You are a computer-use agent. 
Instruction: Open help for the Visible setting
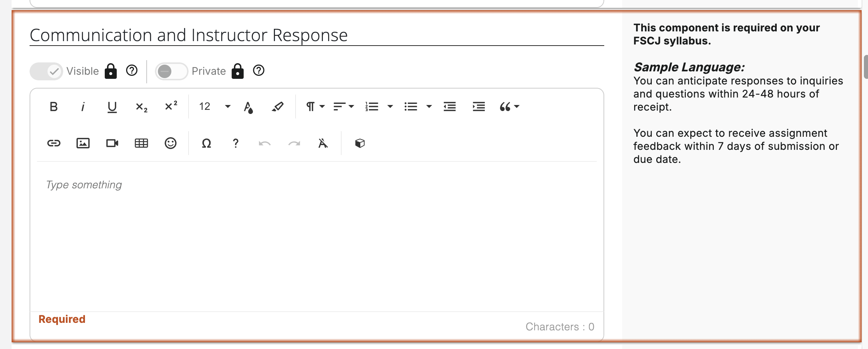click(x=132, y=70)
